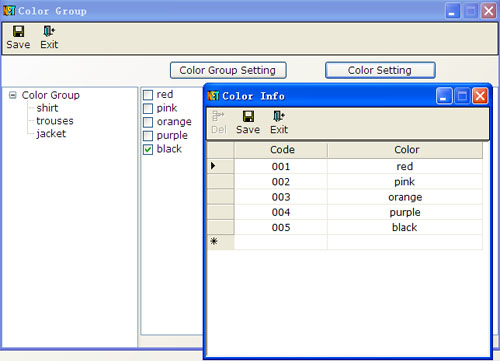Check the pink checkbox
Viewport: 500px width, 361px height.
coord(148,109)
